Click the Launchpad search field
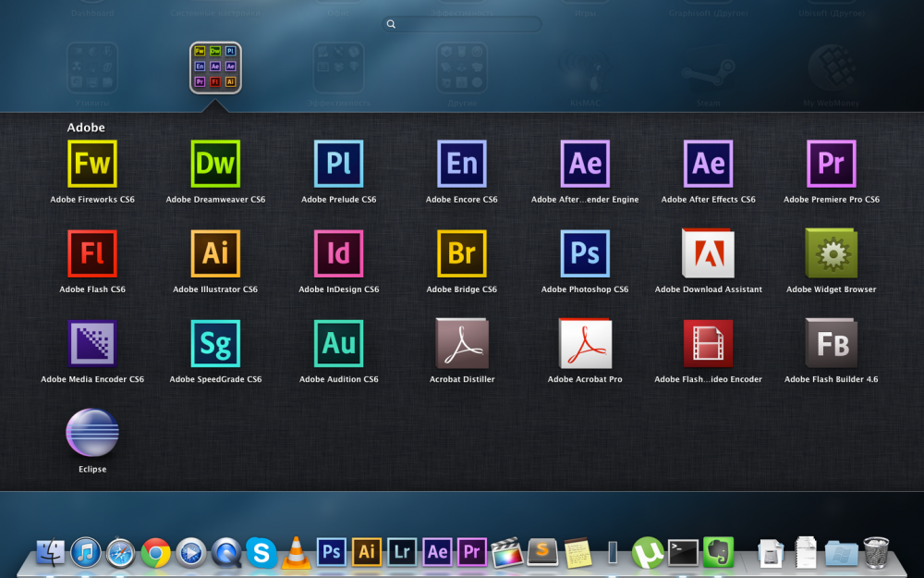Viewport: 924px width, 578px height. click(x=461, y=24)
